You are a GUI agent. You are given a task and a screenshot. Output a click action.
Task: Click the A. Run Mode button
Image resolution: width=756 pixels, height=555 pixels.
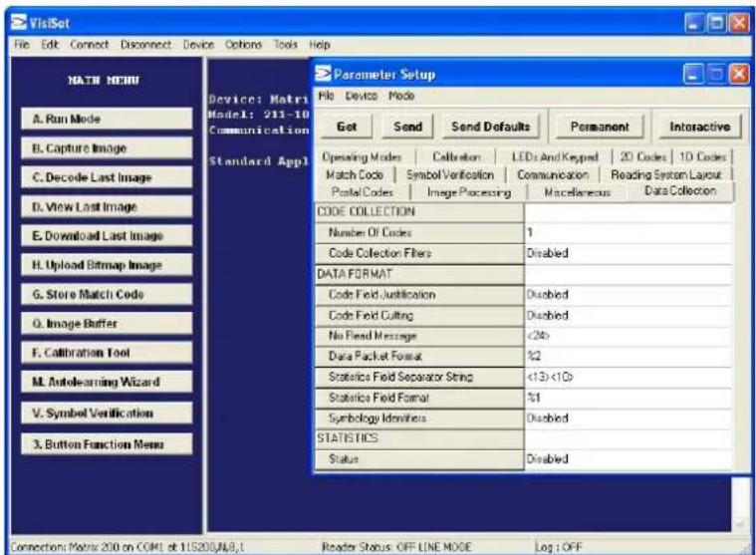(107, 119)
